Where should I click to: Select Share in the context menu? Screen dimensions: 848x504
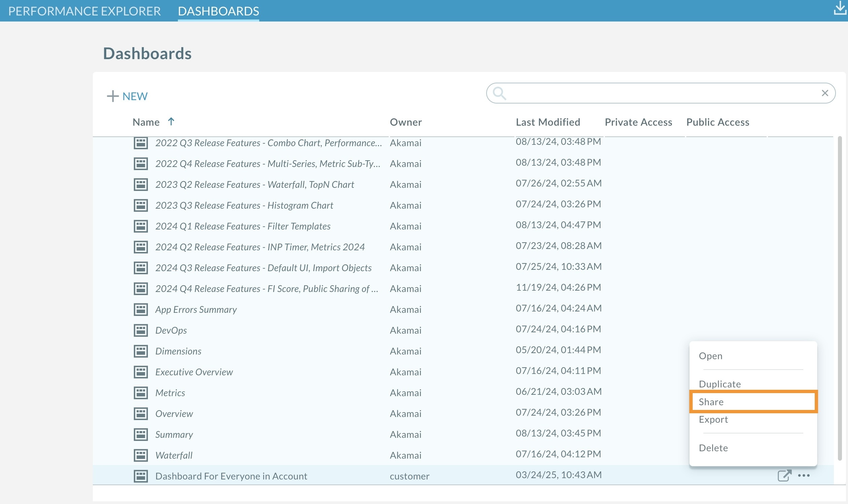coord(754,402)
